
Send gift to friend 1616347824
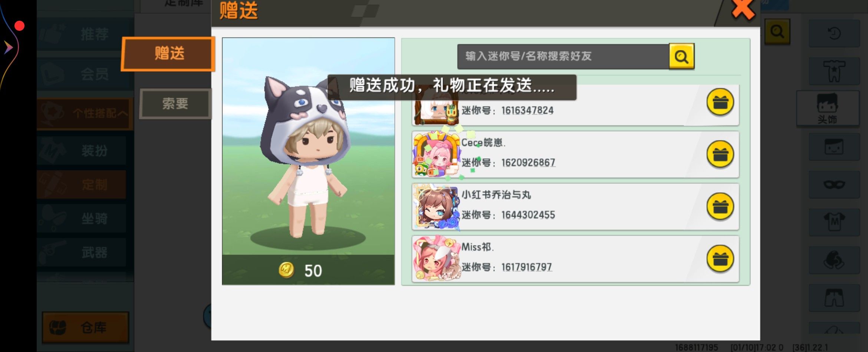(x=720, y=102)
